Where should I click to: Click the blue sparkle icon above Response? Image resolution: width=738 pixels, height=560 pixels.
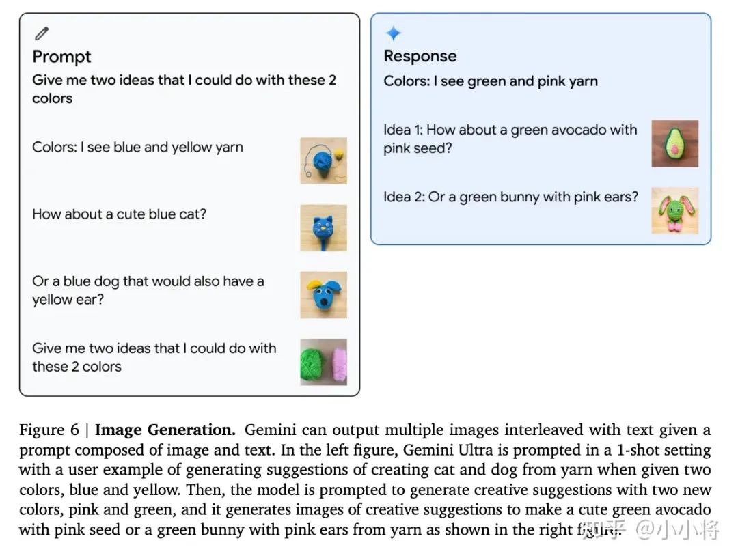pyautogui.click(x=394, y=33)
